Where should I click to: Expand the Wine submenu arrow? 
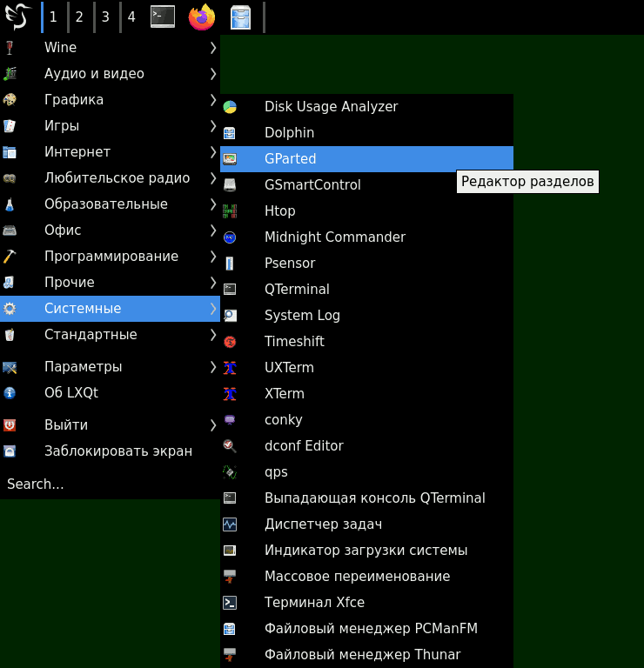(x=213, y=48)
